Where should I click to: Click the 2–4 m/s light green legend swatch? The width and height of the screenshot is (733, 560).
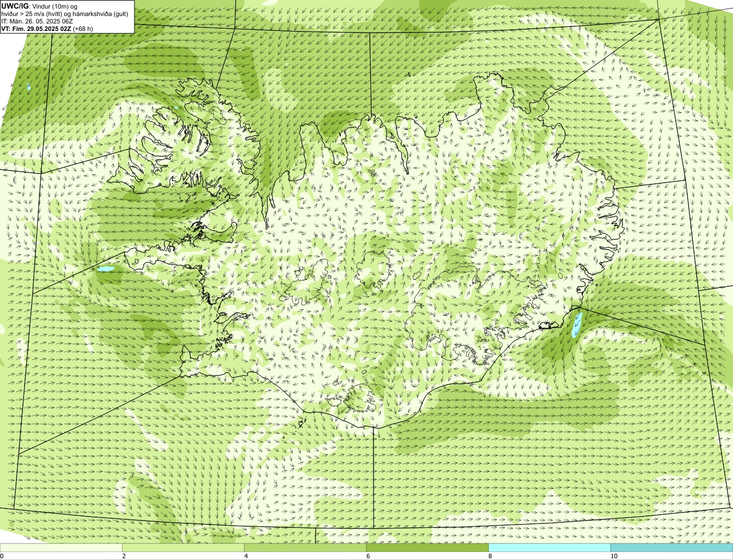pyautogui.click(x=183, y=548)
